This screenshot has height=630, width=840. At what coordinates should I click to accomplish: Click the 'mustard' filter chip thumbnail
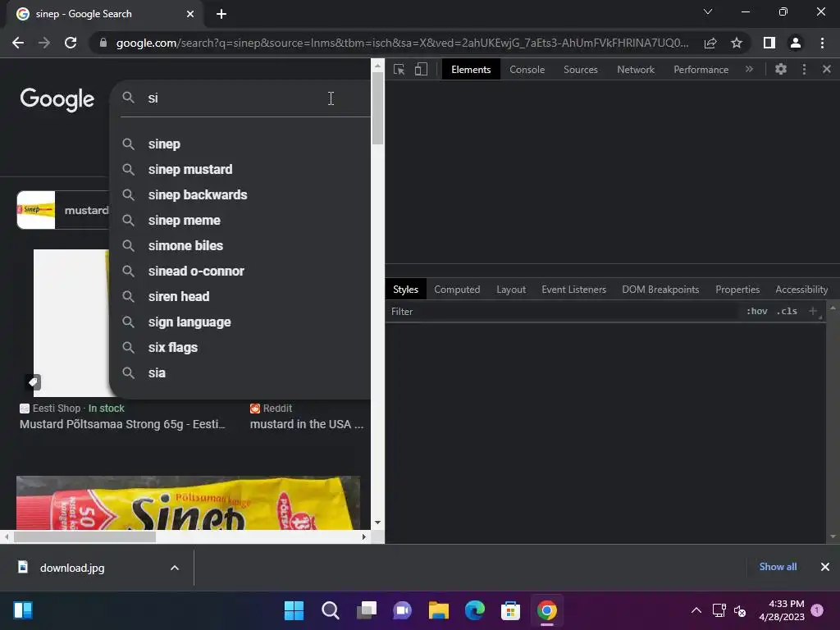[x=36, y=210]
